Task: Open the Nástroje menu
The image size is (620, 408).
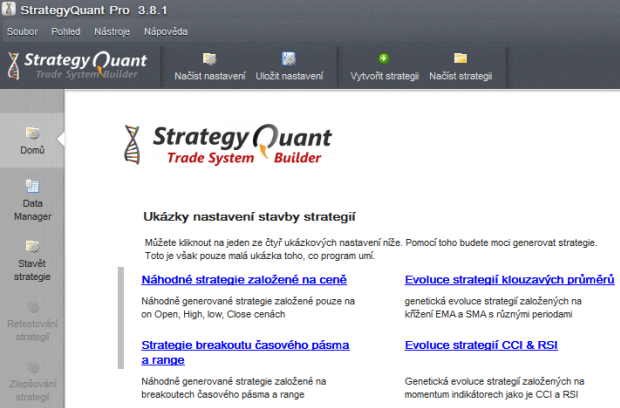Action: [x=112, y=32]
